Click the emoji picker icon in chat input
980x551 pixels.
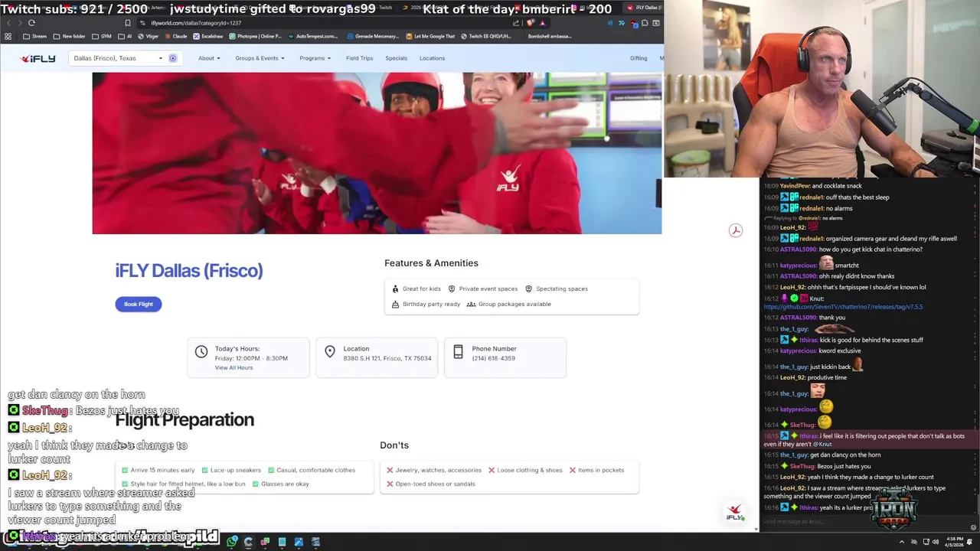tap(973, 527)
